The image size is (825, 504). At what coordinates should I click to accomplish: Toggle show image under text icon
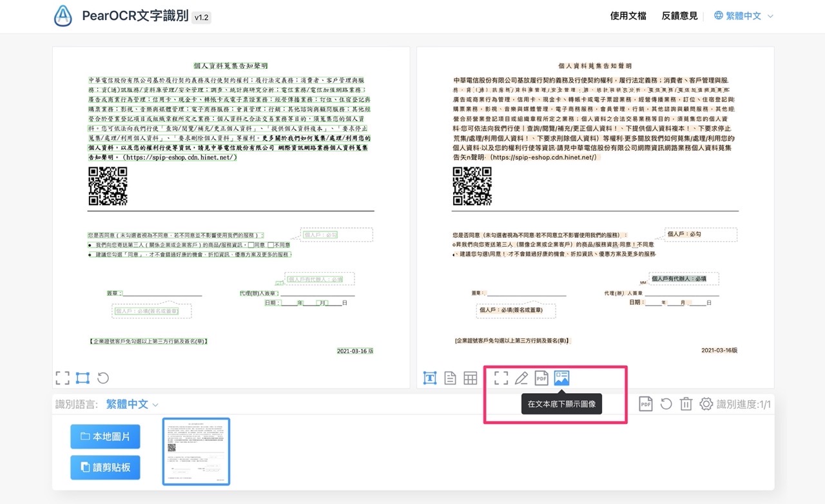point(562,378)
